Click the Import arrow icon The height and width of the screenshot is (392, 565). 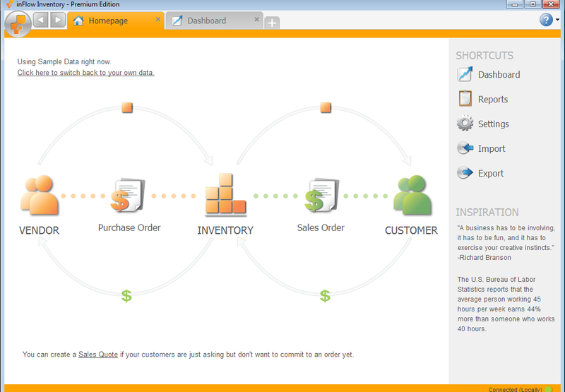pos(465,148)
